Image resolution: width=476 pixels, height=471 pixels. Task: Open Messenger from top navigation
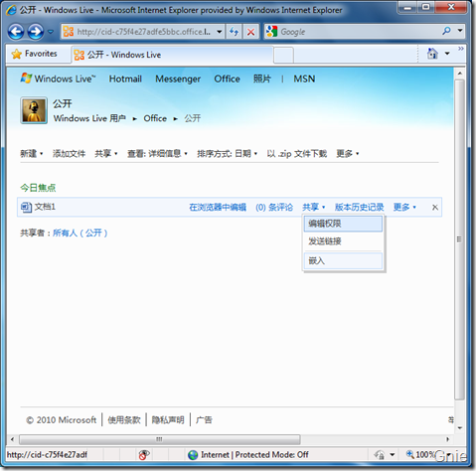point(178,78)
